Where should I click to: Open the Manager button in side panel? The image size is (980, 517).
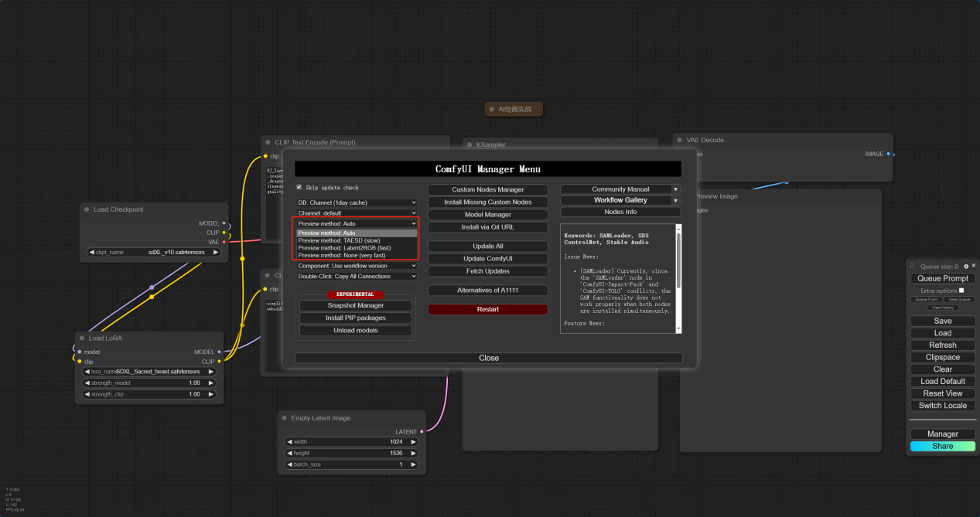[943, 434]
